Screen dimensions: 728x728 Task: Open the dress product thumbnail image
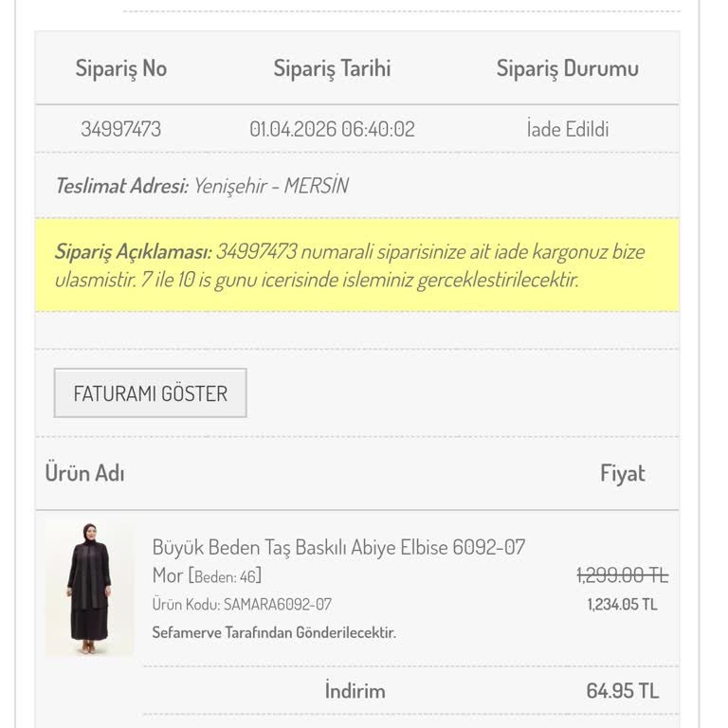pyautogui.click(x=89, y=588)
